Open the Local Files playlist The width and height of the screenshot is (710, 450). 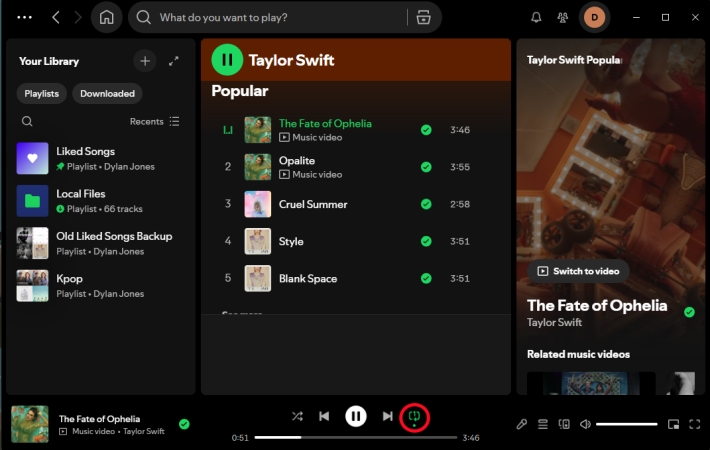coord(101,201)
